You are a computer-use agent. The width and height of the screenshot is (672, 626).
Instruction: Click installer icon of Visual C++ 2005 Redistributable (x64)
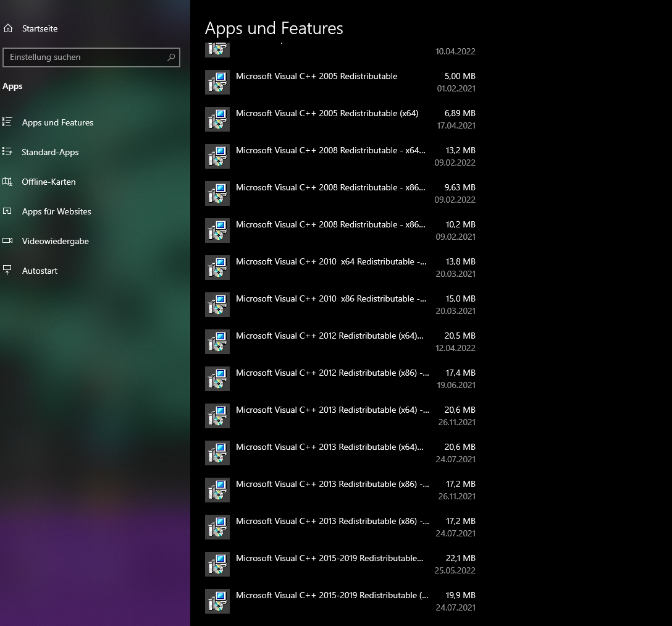pos(217,119)
